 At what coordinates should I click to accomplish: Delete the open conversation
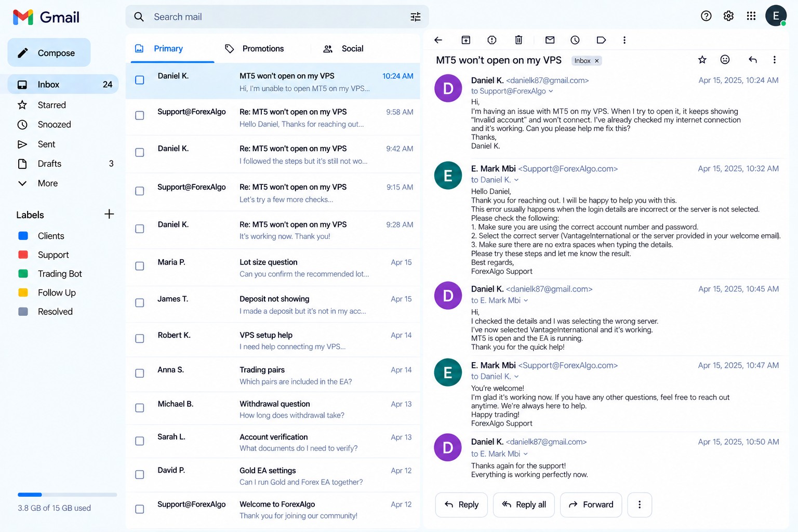[x=518, y=40]
